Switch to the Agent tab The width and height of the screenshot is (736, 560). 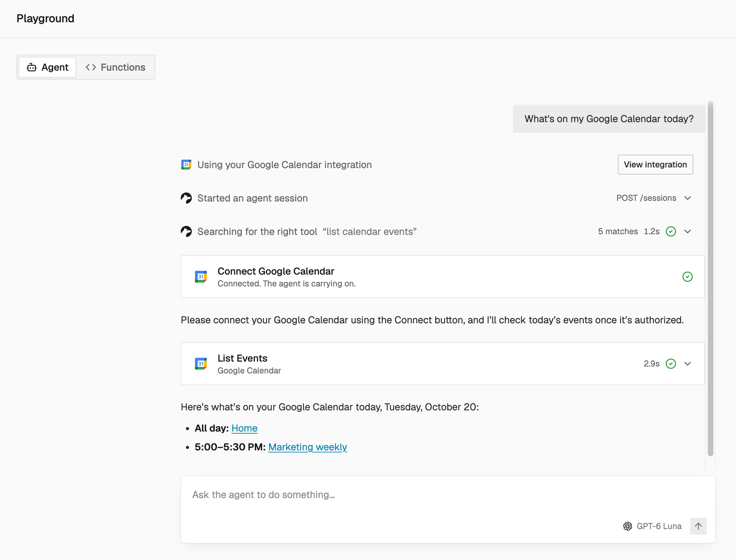coord(47,67)
